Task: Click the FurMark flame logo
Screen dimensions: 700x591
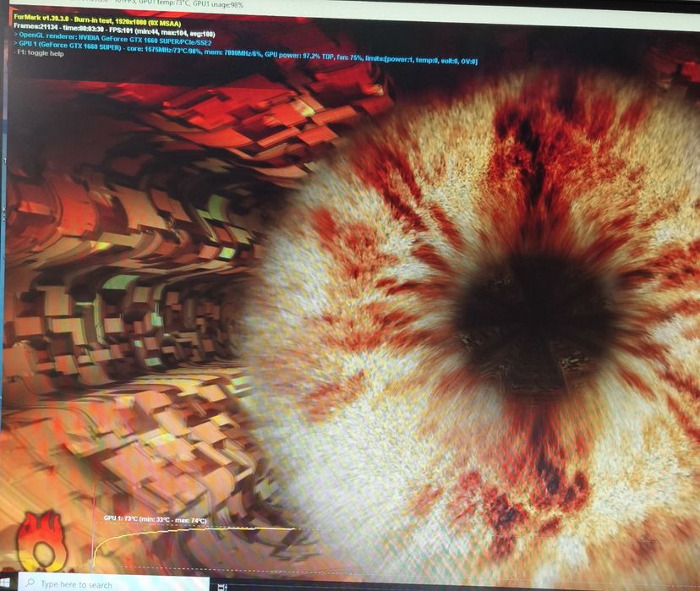Action: (x=41, y=542)
